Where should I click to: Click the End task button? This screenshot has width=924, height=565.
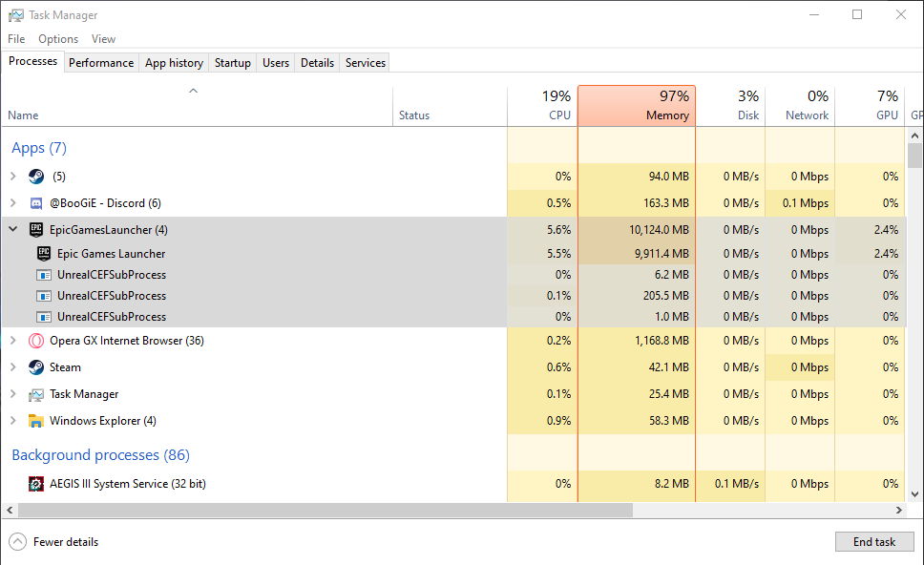[x=873, y=542]
